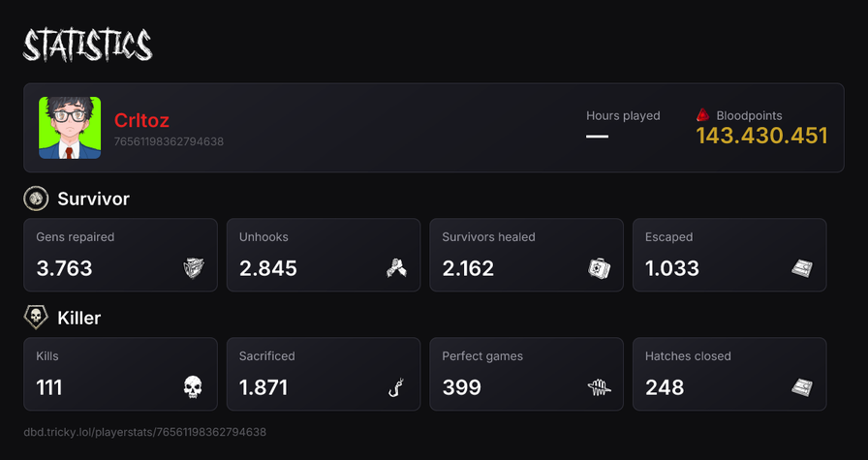Click the Steam ID under the player name
The height and width of the screenshot is (460, 868).
pos(169,141)
